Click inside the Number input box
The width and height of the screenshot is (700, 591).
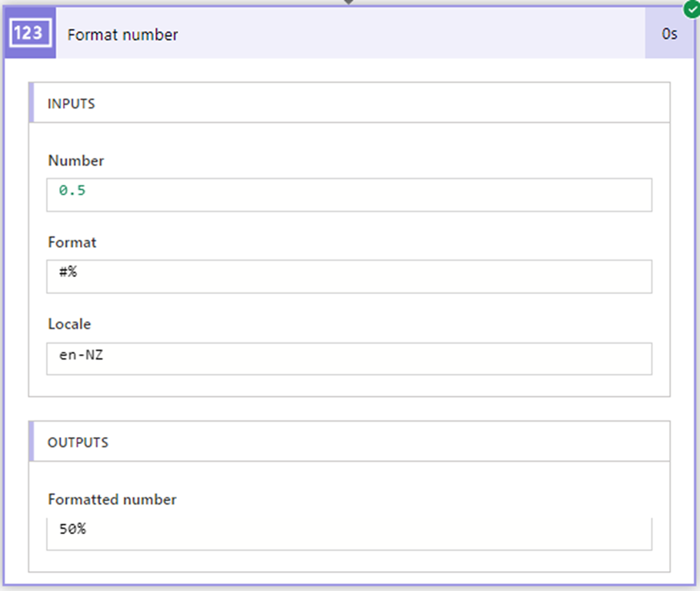tap(348, 195)
